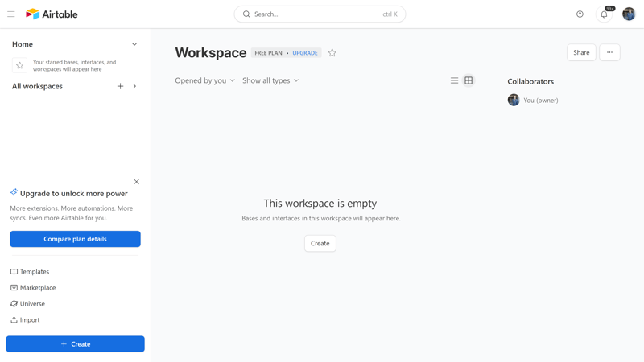The image size is (644, 362).
Task: Open the hamburger sidebar menu
Action: [11, 14]
